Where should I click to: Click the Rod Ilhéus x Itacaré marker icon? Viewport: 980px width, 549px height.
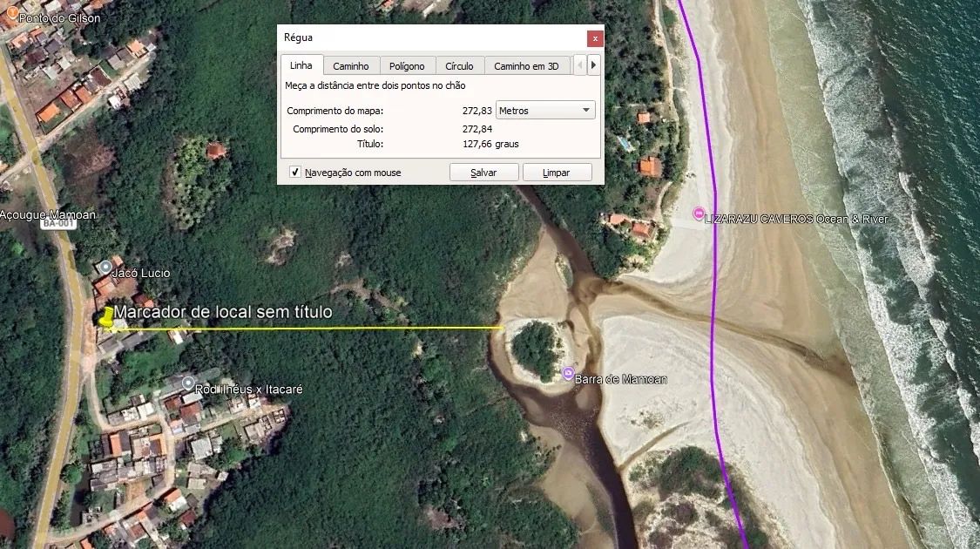point(188,382)
